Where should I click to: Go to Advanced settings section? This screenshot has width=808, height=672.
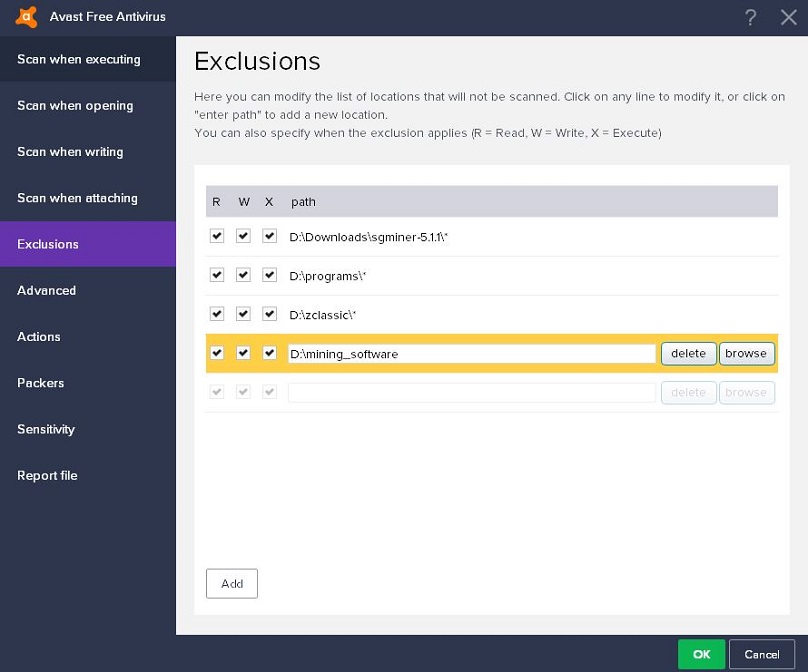(88, 290)
